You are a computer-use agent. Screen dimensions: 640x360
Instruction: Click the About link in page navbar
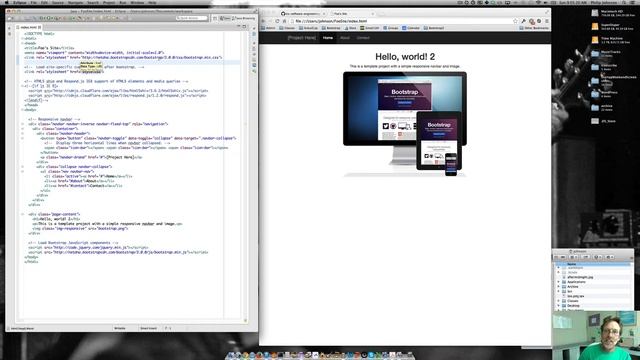click(x=345, y=38)
